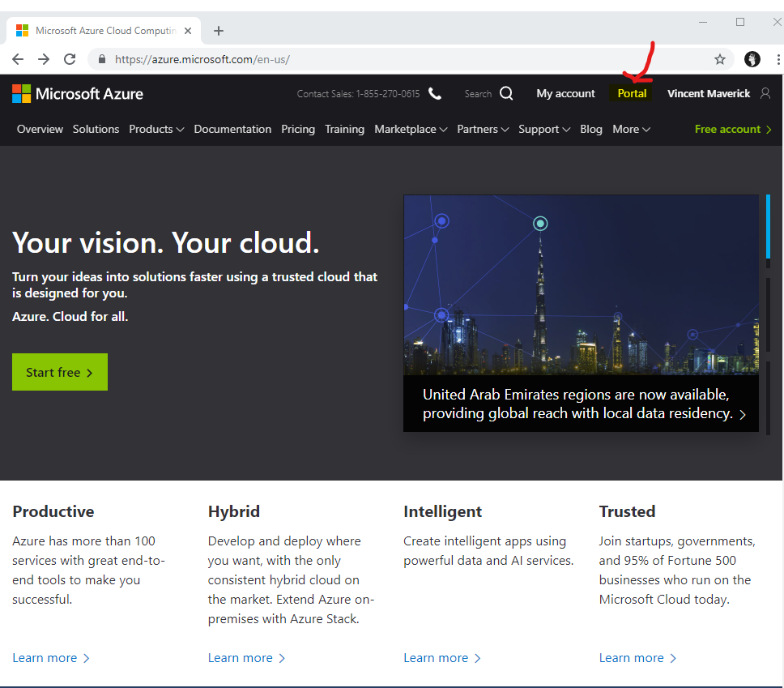Click the padlock site security icon

tap(102, 59)
